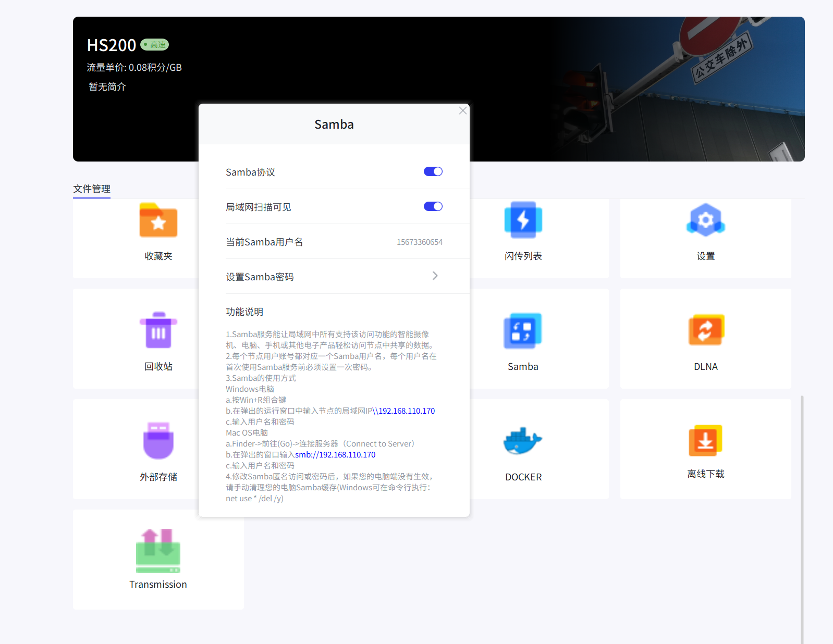This screenshot has width=833, height=644.
Task: Open the 设置 settings gear icon
Action: click(x=706, y=220)
